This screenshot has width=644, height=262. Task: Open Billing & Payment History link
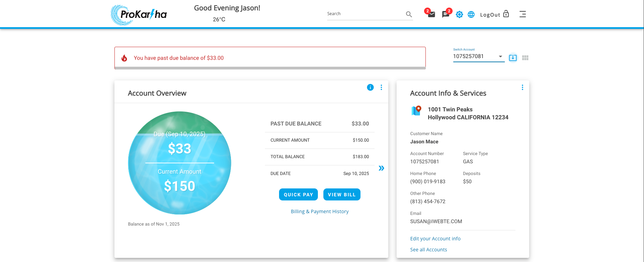(320, 211)
